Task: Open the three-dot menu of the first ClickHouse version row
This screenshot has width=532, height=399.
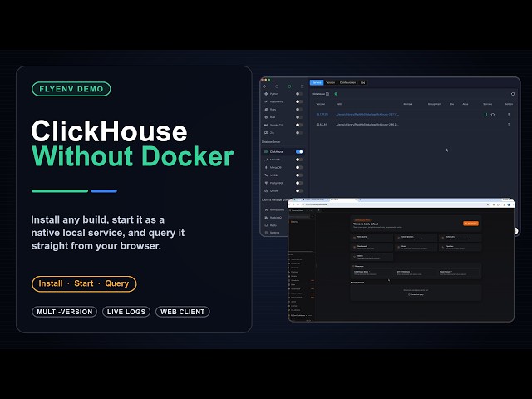Action: pyautogui.click(x=509, y=115)
